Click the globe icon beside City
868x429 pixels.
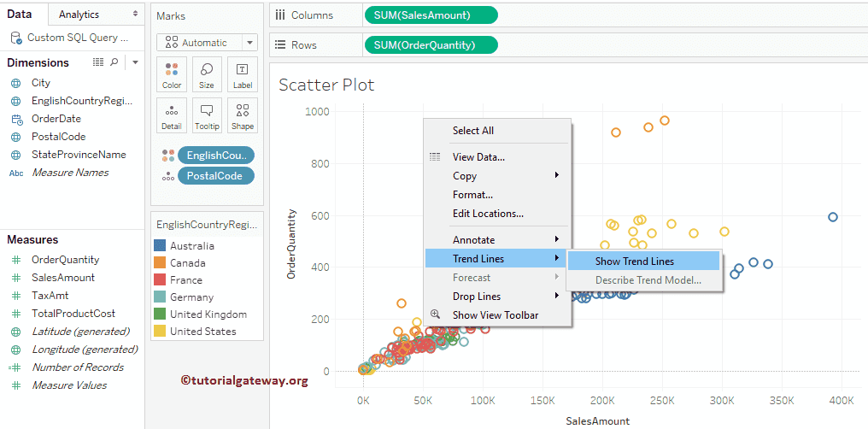tap(16, 83)
